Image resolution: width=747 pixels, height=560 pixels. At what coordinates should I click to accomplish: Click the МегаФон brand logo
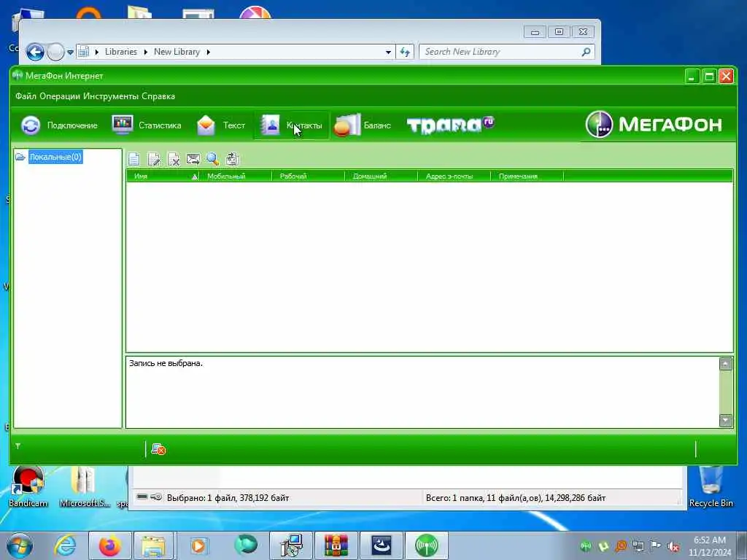click(653, 124)
